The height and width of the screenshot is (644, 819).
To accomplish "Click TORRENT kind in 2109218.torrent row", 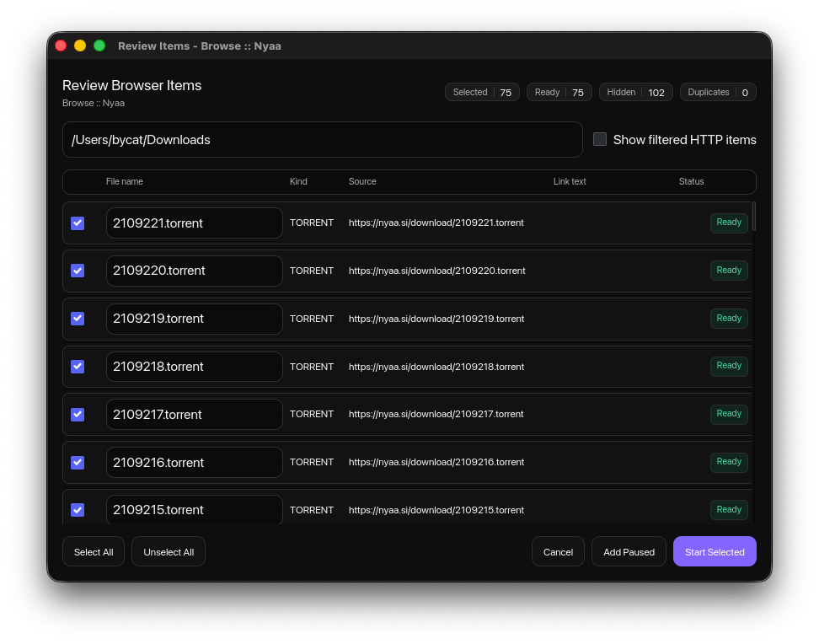I will [311, 367].
